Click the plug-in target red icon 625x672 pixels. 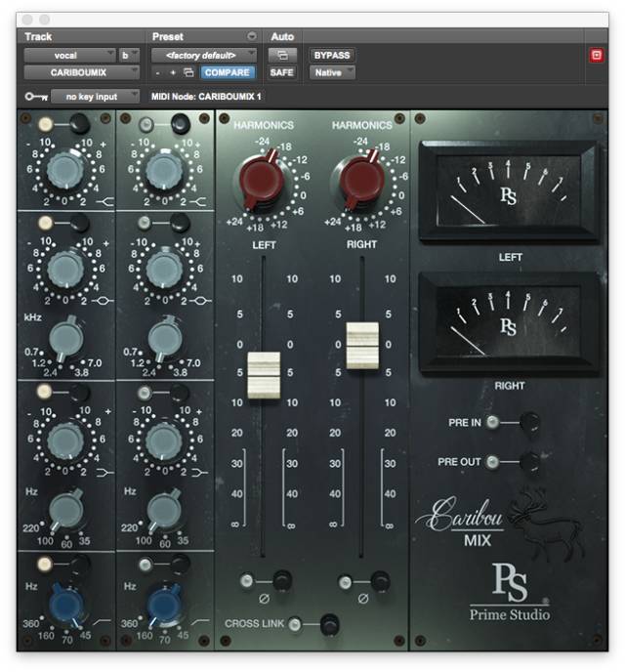597,56
